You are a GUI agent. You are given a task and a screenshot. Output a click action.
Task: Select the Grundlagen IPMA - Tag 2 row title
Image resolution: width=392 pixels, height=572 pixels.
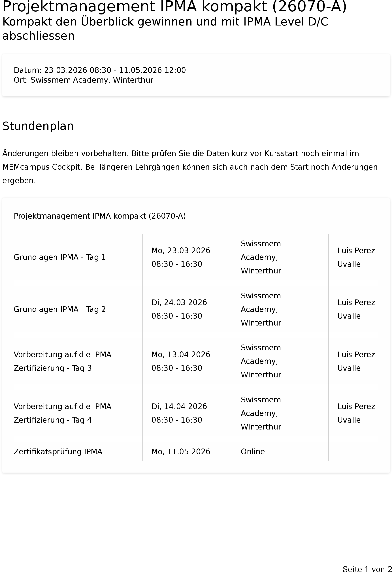point(60,309)
